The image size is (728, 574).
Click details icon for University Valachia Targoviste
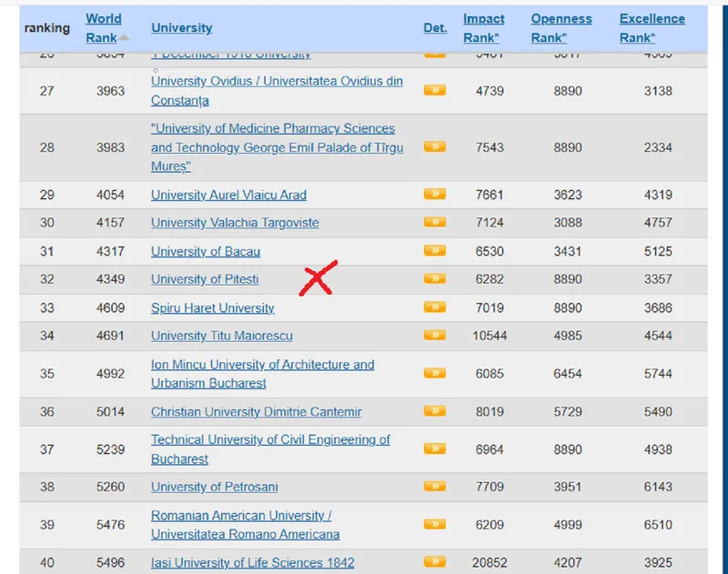pyautogui.click(x=434, y=222)
